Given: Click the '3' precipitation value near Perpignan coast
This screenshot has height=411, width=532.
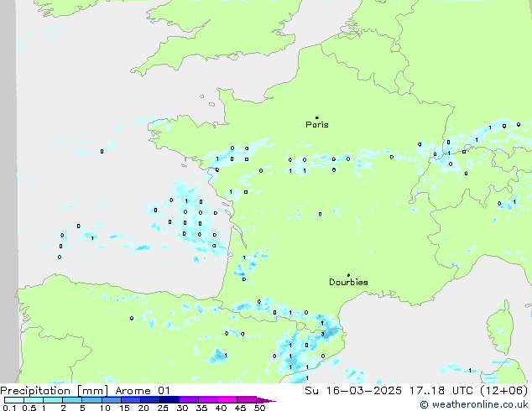Looking at the screenshot, I should click(322, 335).
